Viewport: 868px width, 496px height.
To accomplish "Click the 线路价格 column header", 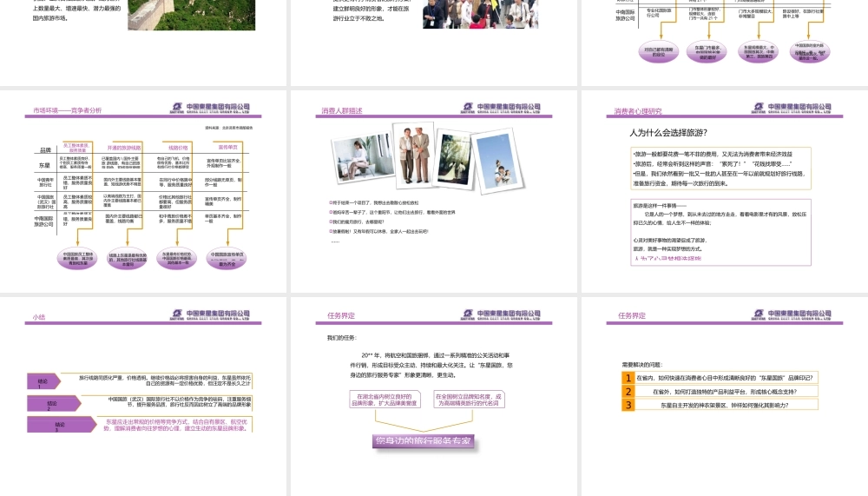I will pos(178,148).
